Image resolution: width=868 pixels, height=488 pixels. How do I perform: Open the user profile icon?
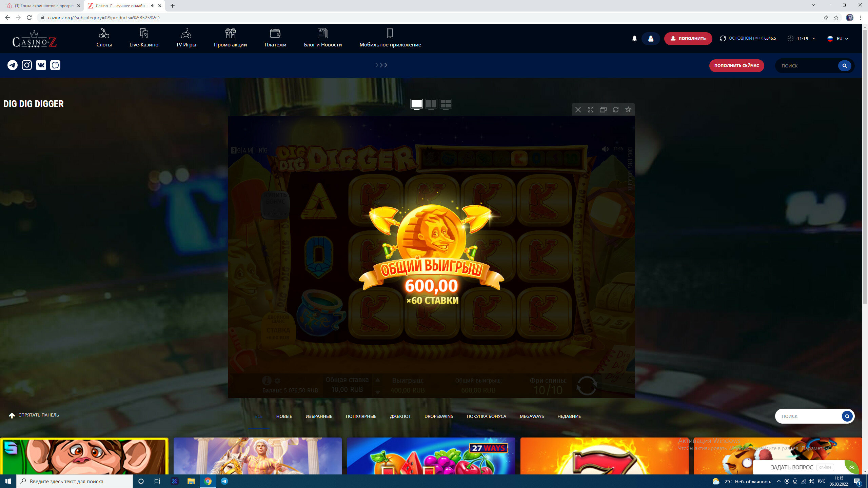pos(650,39)
